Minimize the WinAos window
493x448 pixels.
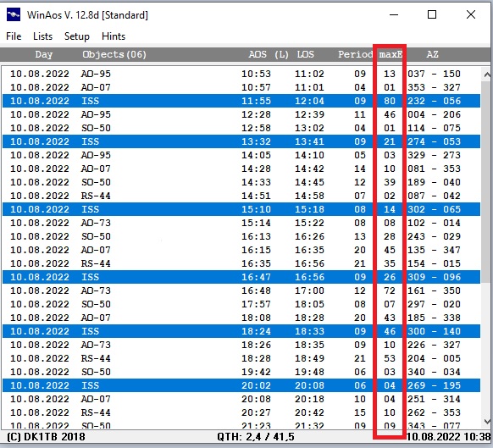(394, 14)
